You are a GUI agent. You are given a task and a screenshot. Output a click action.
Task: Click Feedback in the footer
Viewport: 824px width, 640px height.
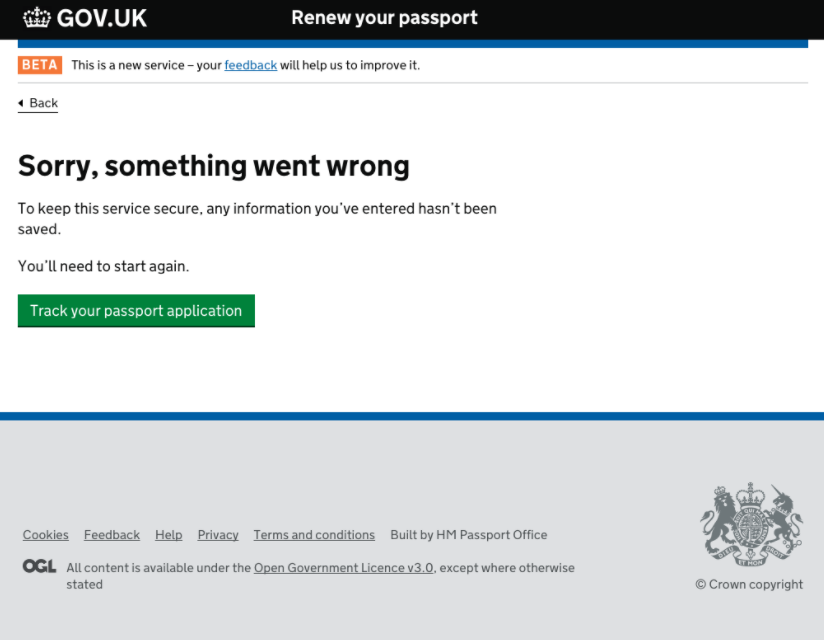[111, 534]
